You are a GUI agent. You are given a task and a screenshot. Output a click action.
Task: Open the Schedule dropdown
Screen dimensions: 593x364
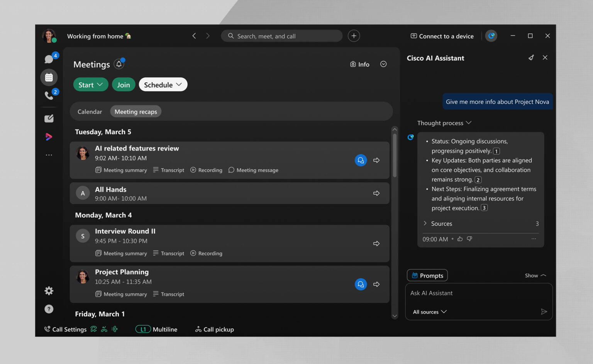163,84
